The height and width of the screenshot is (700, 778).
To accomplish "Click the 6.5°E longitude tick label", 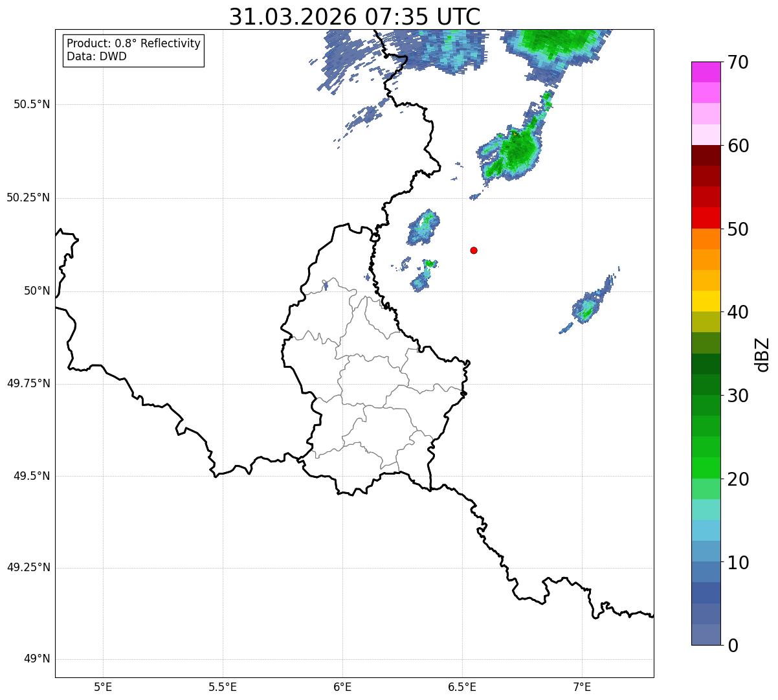I will (462, 686).
